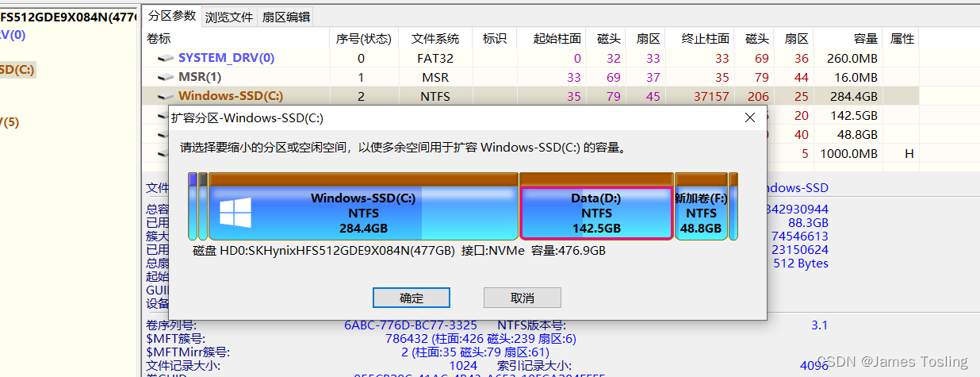Click the index record size value 4096
This screenshot has height=377, width=980.
point(814,366)
